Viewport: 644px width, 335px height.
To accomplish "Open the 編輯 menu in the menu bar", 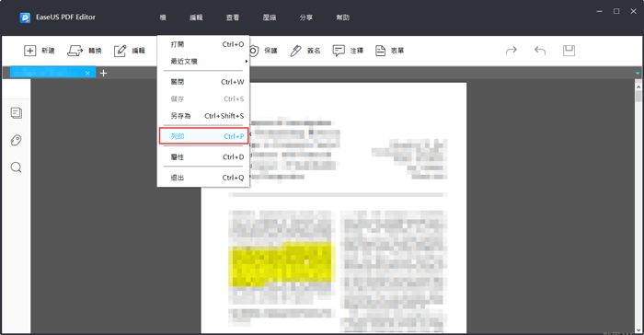I will (196, 17).
